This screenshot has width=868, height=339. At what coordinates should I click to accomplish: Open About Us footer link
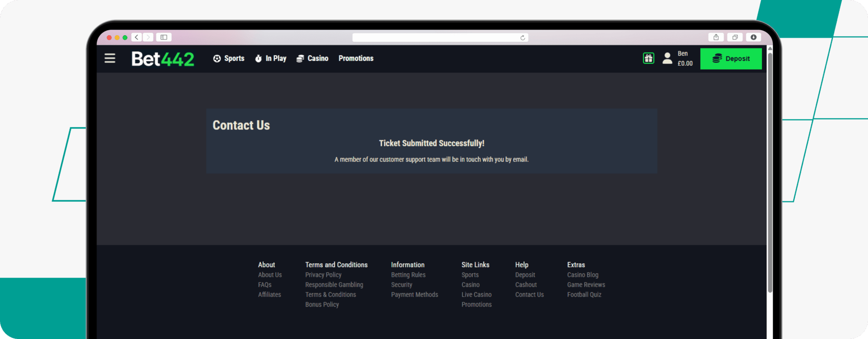pyautogui.click(x=270, y=275)
